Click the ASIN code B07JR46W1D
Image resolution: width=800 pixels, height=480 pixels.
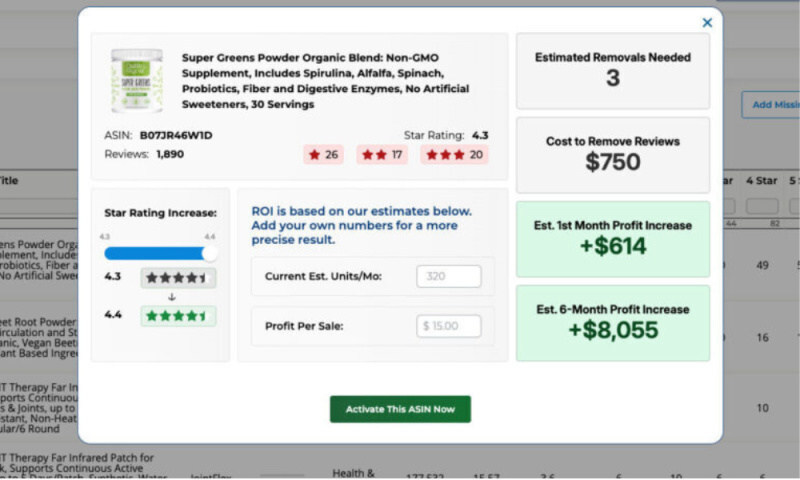tap(176, 135)
